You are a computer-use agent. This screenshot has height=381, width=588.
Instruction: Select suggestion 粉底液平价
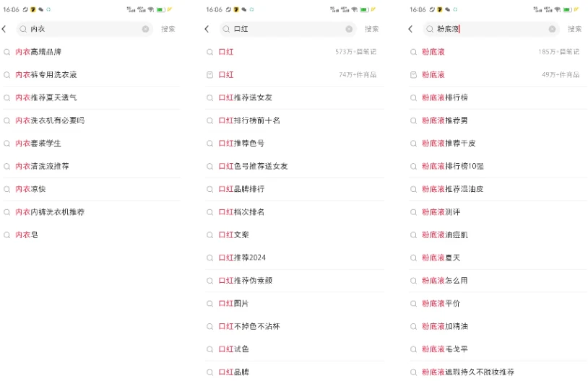pyautogui.click(x=441, y=303)
